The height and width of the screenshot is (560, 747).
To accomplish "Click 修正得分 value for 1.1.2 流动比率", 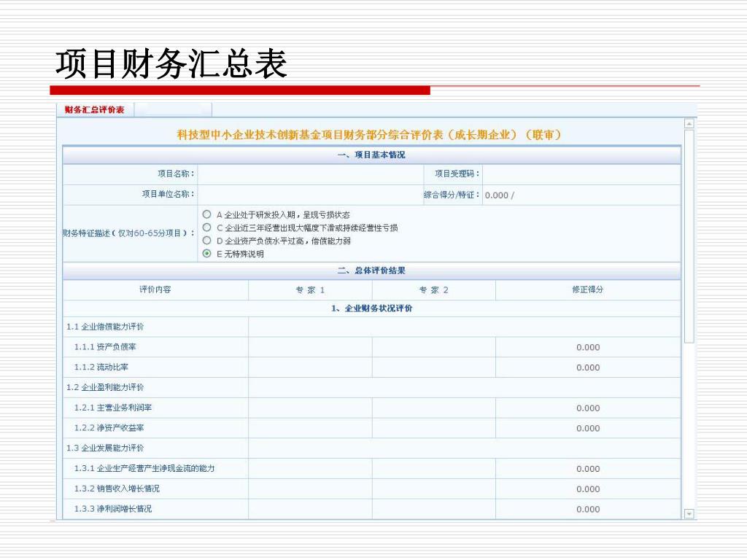I will [x=588, y=367].
